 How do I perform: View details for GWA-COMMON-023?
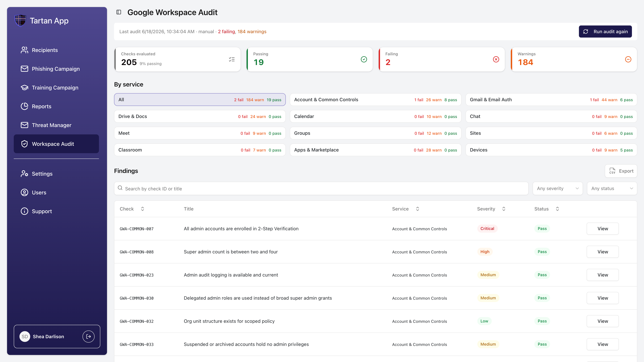603,275
